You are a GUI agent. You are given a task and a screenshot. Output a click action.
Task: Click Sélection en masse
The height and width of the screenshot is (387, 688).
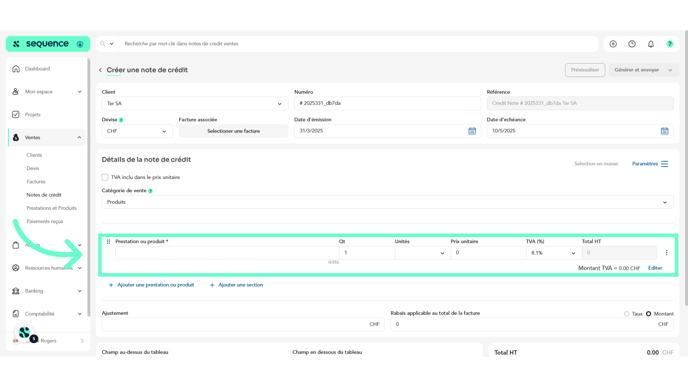[x=596, y=164]
